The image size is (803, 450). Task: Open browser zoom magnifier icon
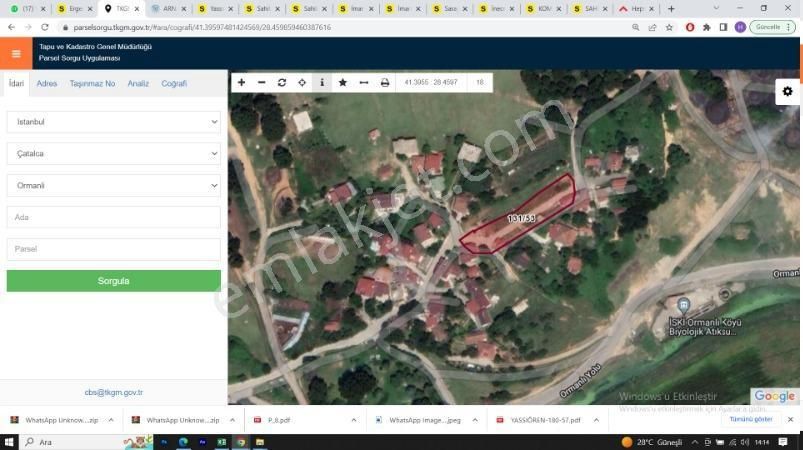coord(636,28)
